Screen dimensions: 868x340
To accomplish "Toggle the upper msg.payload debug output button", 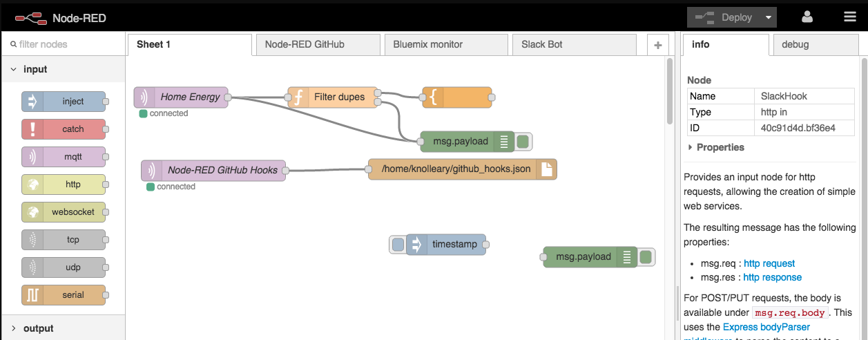I will 523,142.
